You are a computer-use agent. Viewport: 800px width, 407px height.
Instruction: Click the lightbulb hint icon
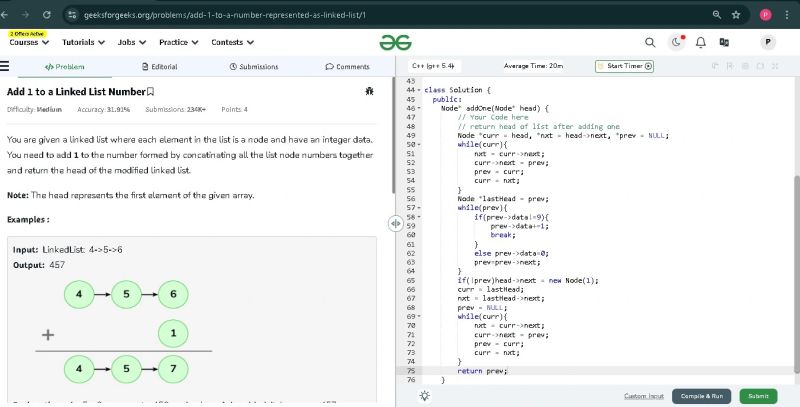pyautogui.click(x=425, y=396)
